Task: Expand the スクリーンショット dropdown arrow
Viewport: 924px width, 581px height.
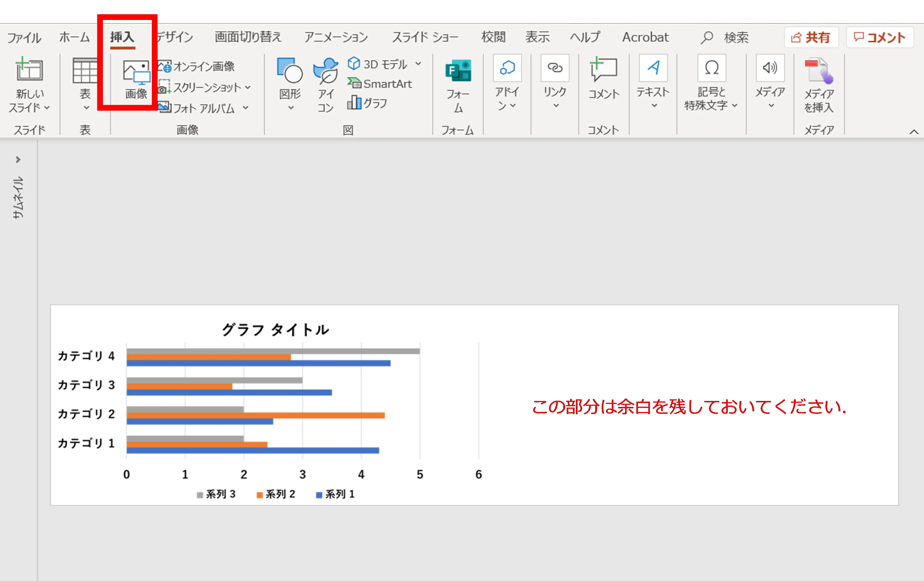Action: 248,87
